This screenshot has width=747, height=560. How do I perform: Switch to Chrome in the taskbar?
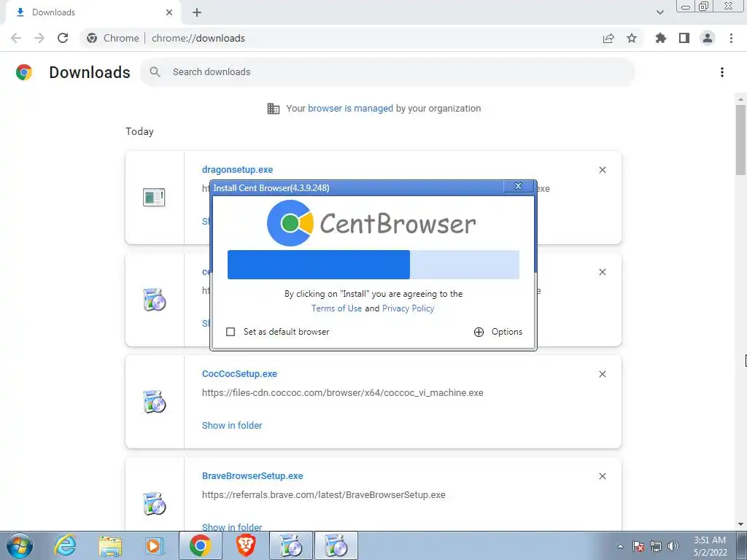200,545
